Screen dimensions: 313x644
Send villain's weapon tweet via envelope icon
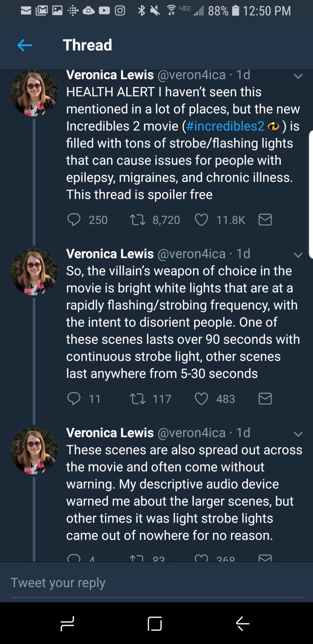(x=265, y=398)
